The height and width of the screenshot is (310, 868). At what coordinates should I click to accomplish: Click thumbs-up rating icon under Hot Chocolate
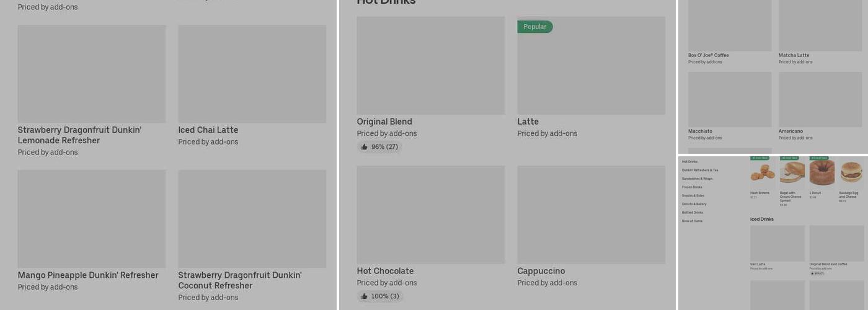pos(365,296)
